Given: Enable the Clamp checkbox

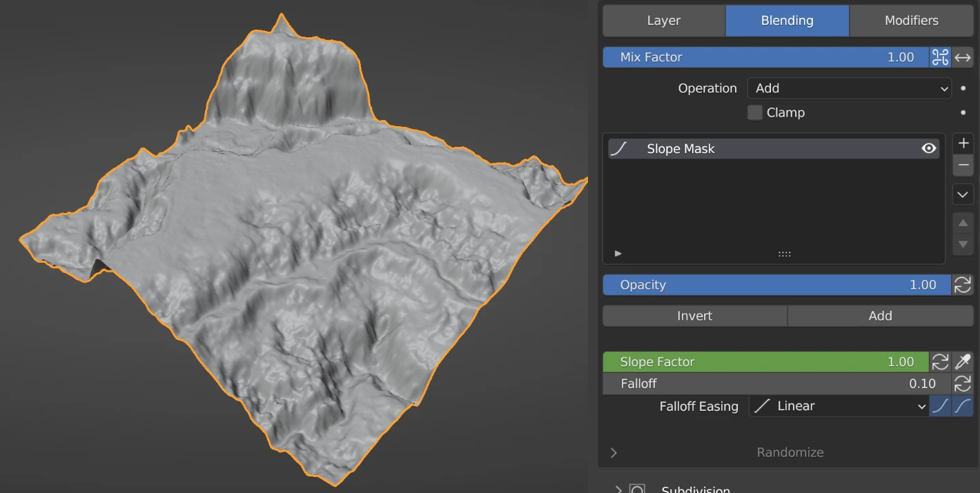Looking at the screenshot, I should tap(755, 112).
